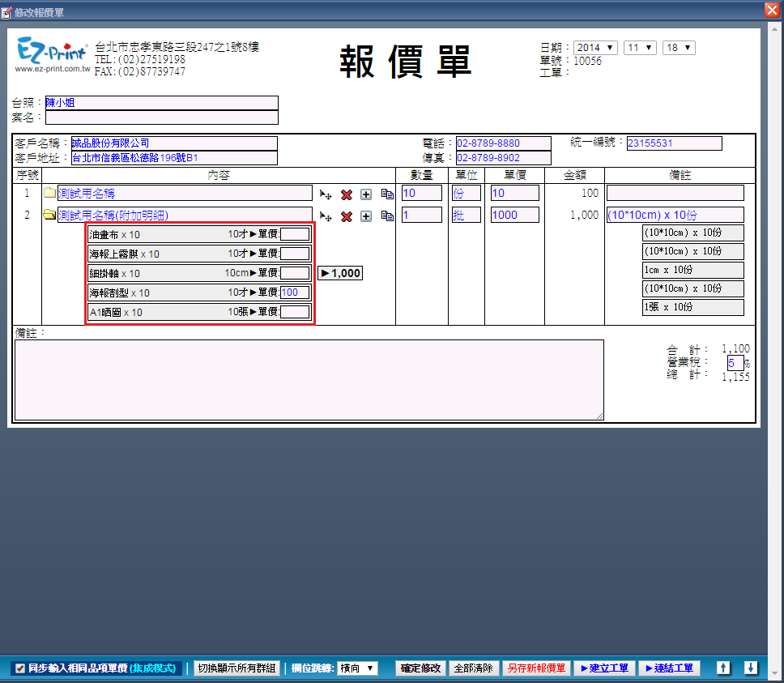Open the 欄位跳轉 dropdown showing 橫向
Screen dimensions: 784x683
click(357, 668)
